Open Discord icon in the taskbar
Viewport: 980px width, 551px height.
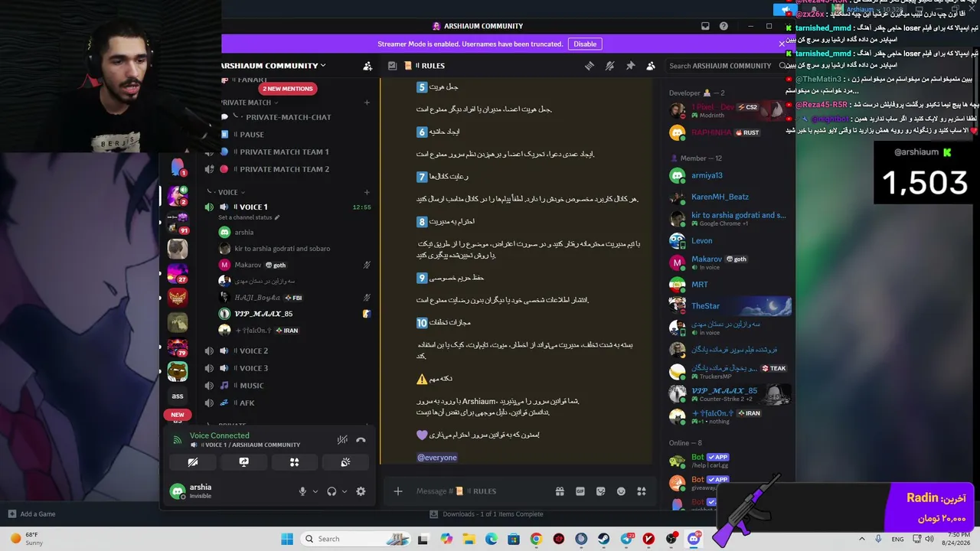point(694,539)
